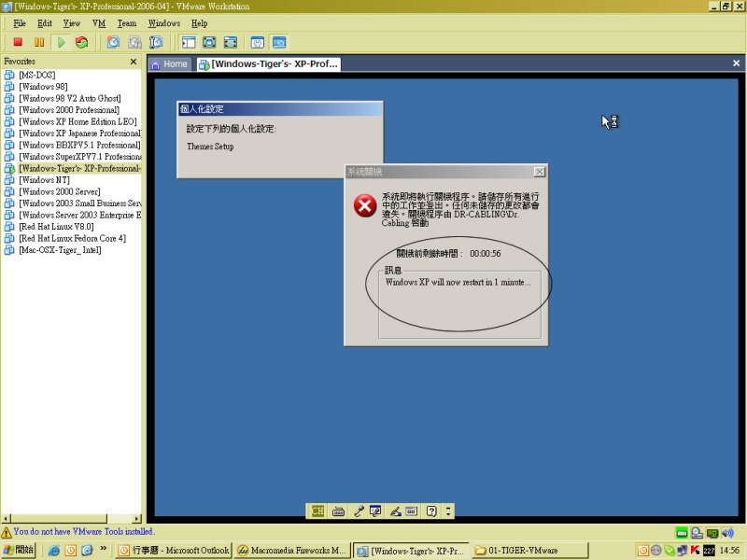Open 01-TIGER-VMware folder taskbar button

click(x=530, y=550)
